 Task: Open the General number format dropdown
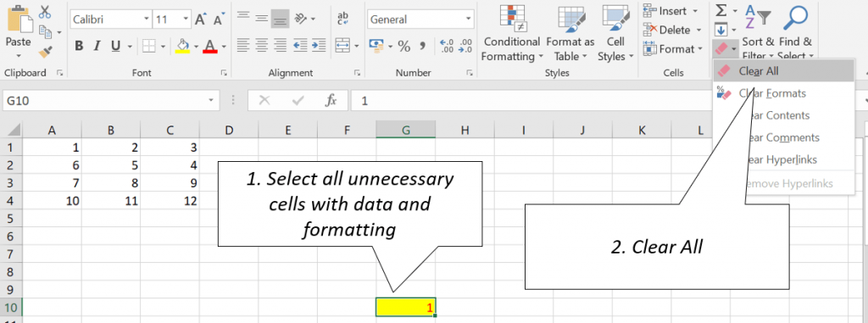click(x=468, y=19)
